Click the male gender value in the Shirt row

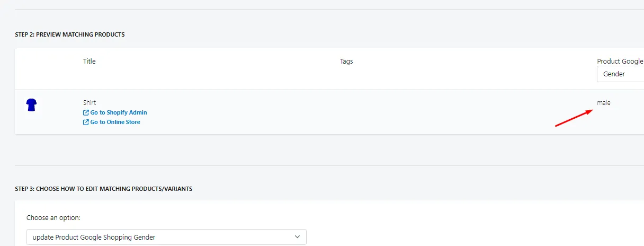[x=604, y=103]
